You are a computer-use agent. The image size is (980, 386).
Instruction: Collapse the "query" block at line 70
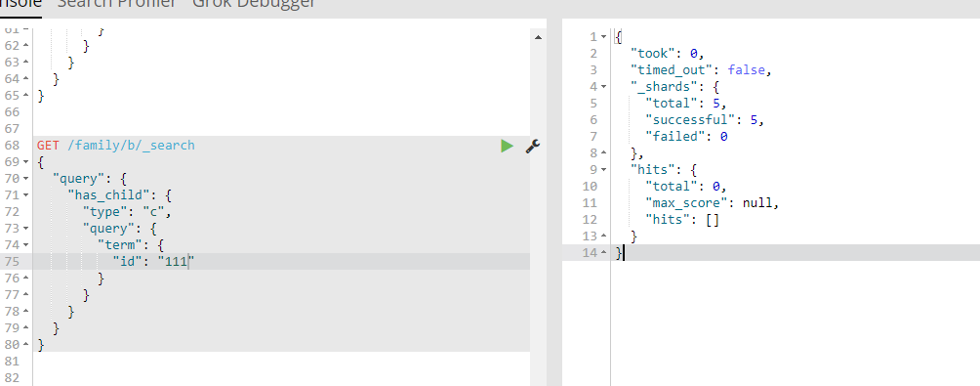[25, 178]
